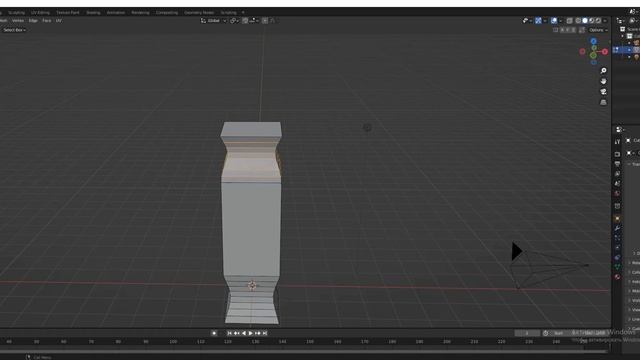Open the Animation workspace tab
This screenshot has height=360, width=640.
(x=116, y=13)
